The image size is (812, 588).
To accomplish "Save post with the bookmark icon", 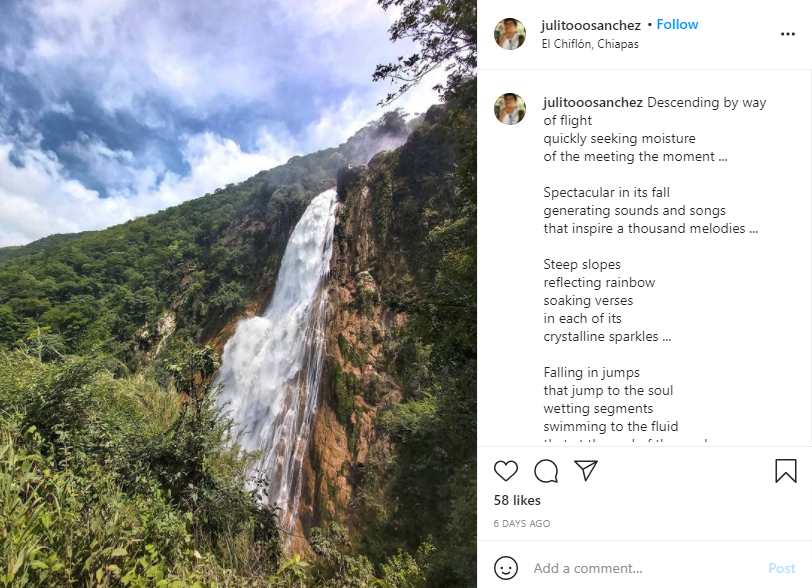I will click(785, 471).
